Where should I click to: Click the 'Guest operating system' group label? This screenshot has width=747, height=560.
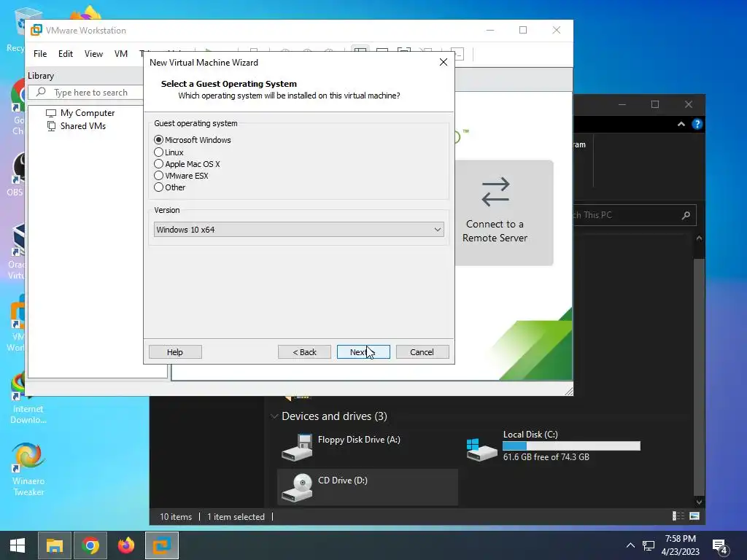(196, 123)
